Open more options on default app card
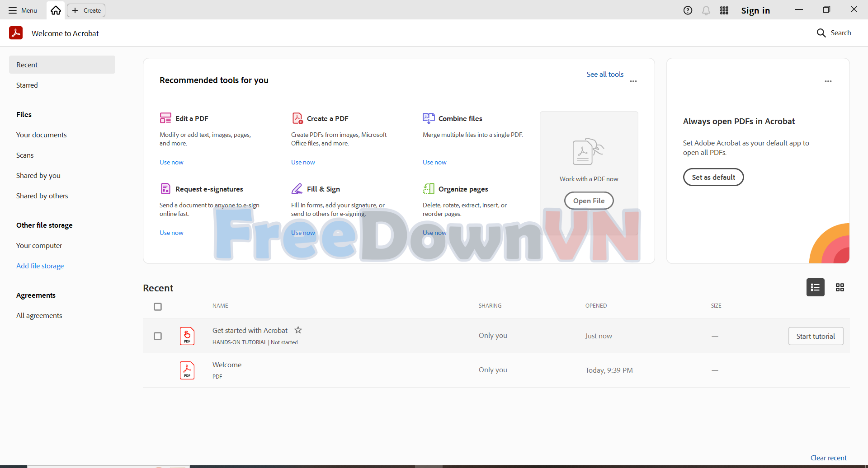The height and width of the screenshot is (468, 868). [x=828, y=81]
